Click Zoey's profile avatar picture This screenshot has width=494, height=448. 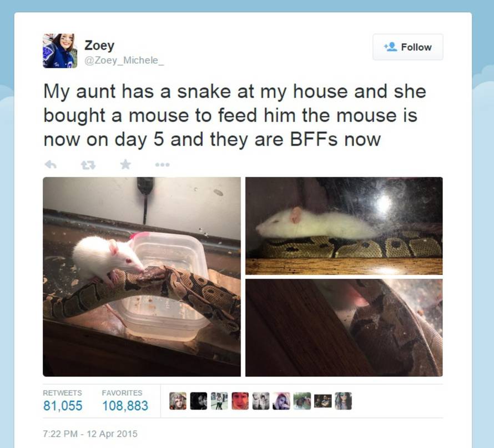60,51
